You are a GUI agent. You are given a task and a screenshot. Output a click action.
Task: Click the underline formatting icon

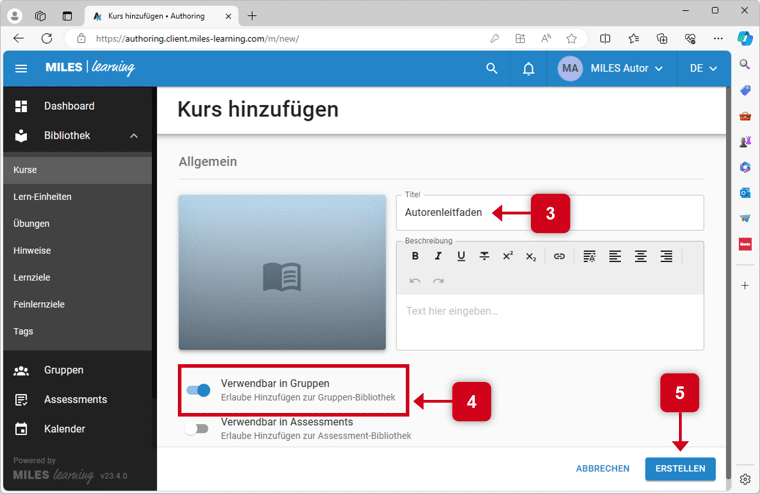point(461,256)
